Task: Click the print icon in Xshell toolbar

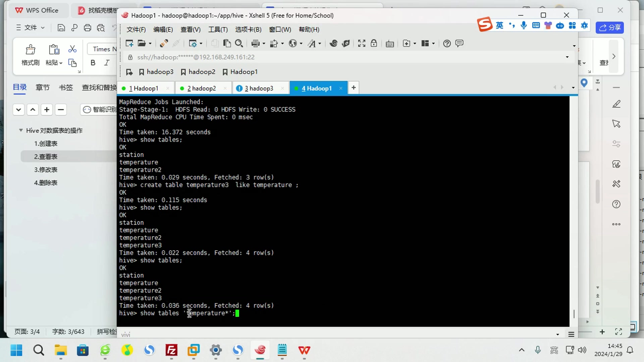Action: (256, 43)
